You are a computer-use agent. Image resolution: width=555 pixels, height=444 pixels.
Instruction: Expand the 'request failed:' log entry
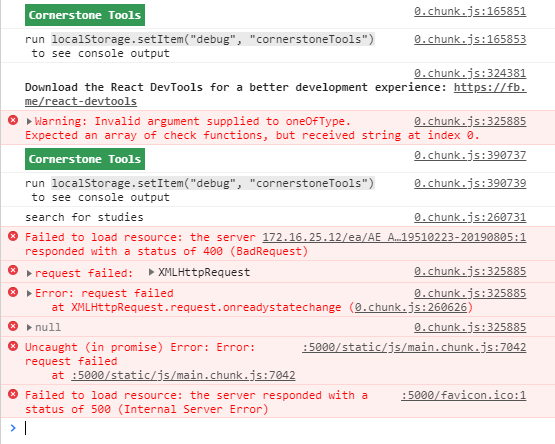29,273
